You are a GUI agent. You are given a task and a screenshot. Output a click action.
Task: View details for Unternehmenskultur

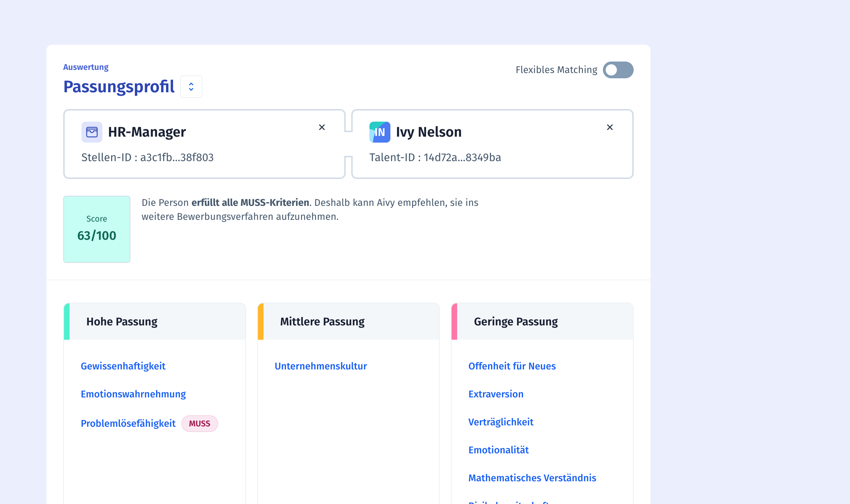tap(320, 366)
